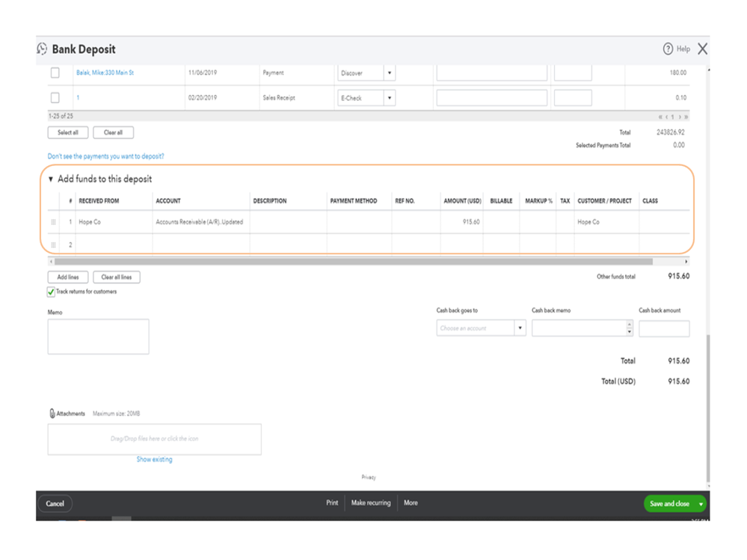Grab the row 2 drag handle icon

[x=53, y=244]
